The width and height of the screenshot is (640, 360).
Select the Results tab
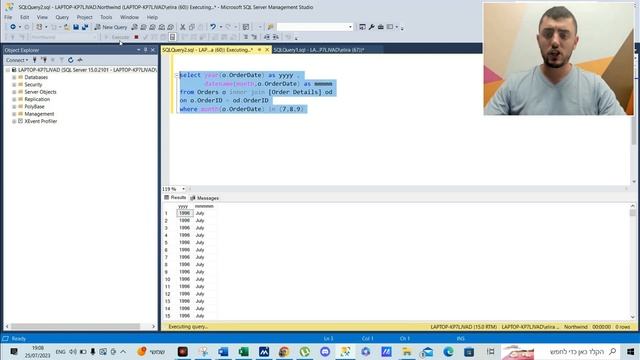175,198
